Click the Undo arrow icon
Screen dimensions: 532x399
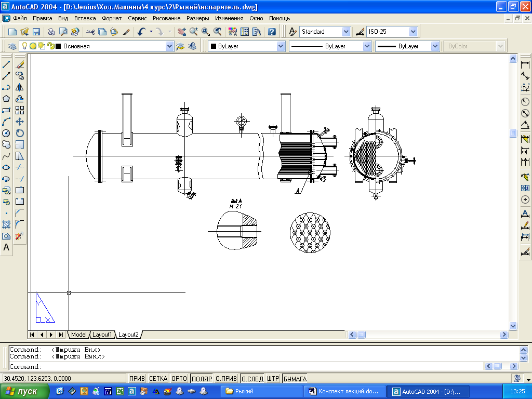click(141, 32)
